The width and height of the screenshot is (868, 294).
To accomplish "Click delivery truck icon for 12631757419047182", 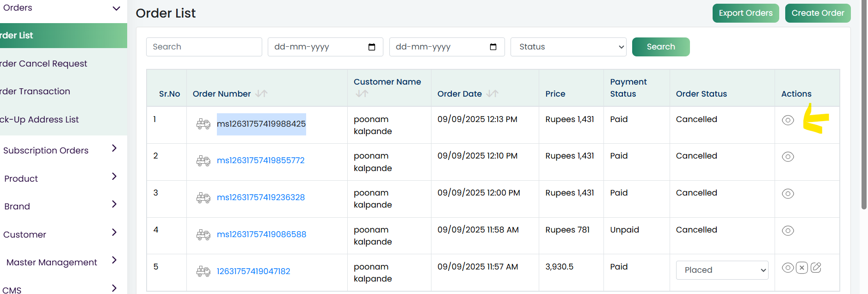I will [203, 271].
